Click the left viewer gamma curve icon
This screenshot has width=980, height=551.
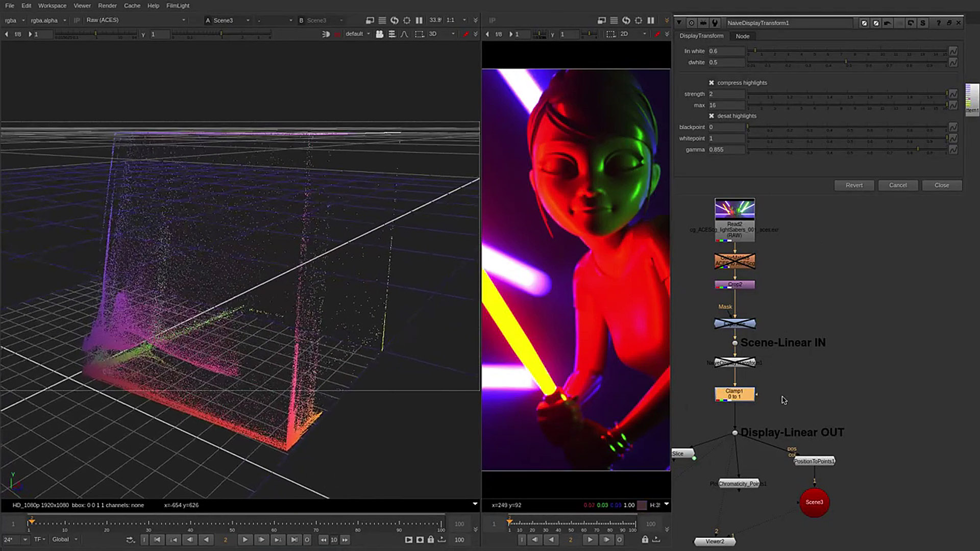pyautogui.click(x=404, y=34)
